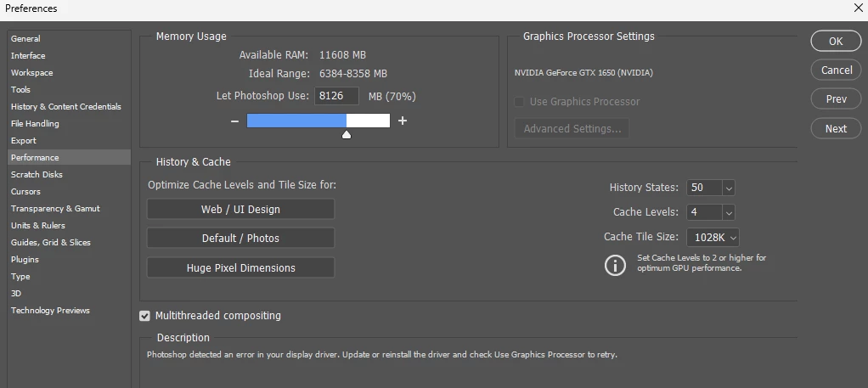Open History & Content Credentials preferences

69,107
